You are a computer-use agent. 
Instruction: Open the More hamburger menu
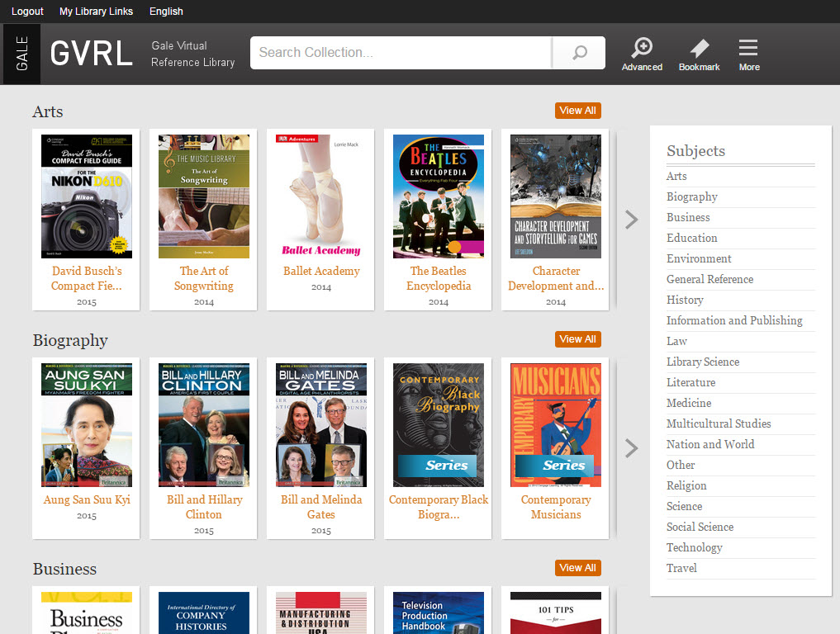pos(749,54)
